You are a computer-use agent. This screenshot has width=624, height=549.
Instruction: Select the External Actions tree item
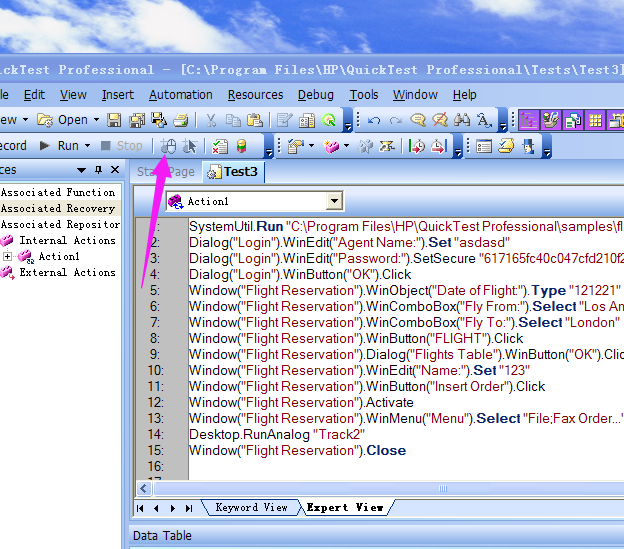[x=68, y=273]
